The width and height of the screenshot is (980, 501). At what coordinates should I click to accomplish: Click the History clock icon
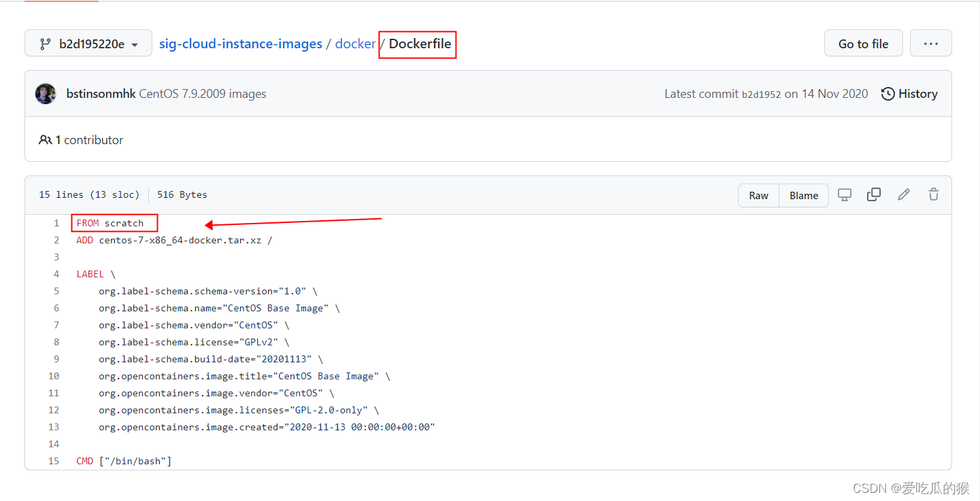pyautogui.click(x=888, y=94)
